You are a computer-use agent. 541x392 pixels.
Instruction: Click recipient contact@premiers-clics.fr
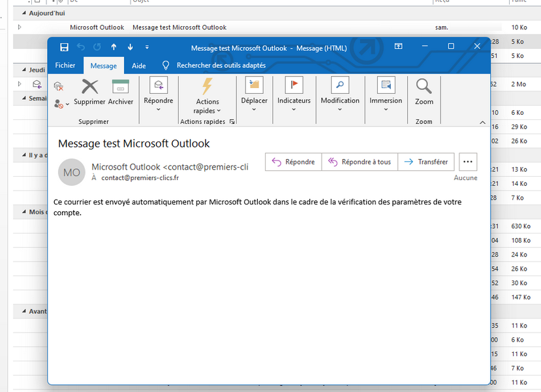tap(140, 178)
